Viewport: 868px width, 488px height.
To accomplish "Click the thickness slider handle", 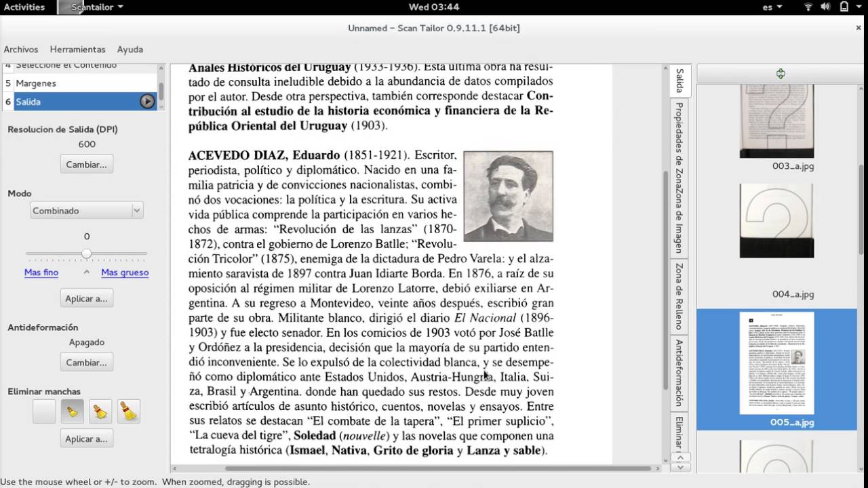I will pos(86,254).
